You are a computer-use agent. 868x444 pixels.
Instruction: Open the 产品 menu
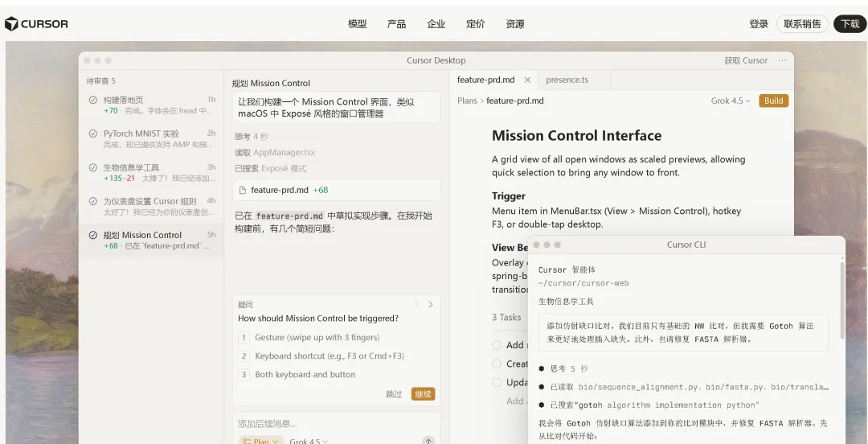pos(396,24)
